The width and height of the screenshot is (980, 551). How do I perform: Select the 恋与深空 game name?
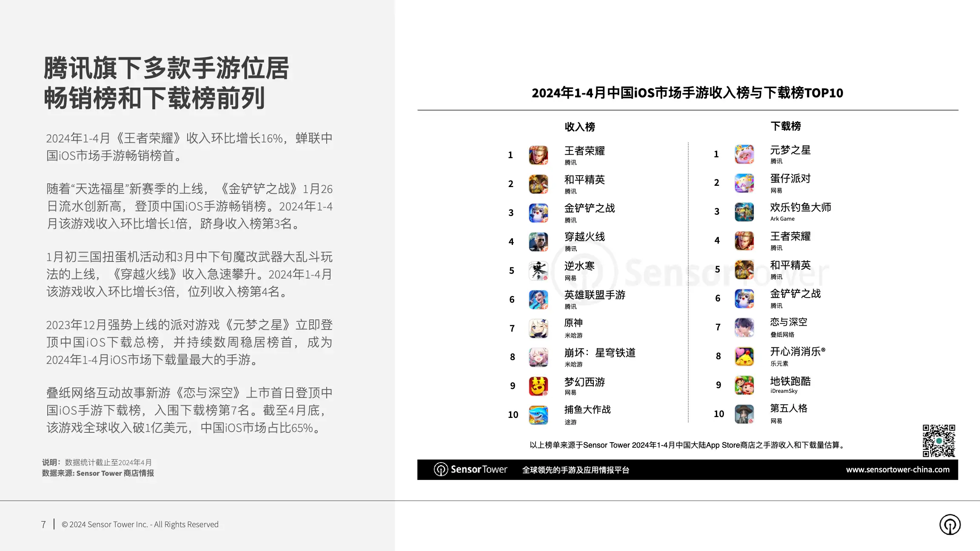coord(789,322)
